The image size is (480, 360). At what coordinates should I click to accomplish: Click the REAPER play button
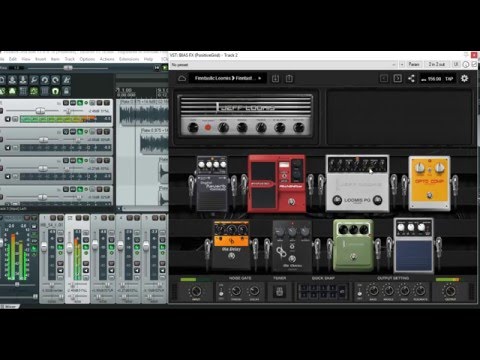tap(165, 68)
